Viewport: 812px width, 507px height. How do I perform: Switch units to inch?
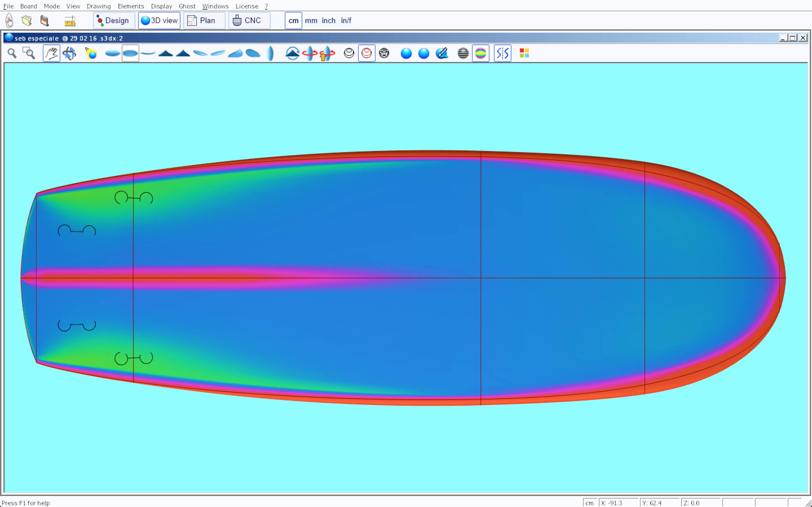(328, 21)
